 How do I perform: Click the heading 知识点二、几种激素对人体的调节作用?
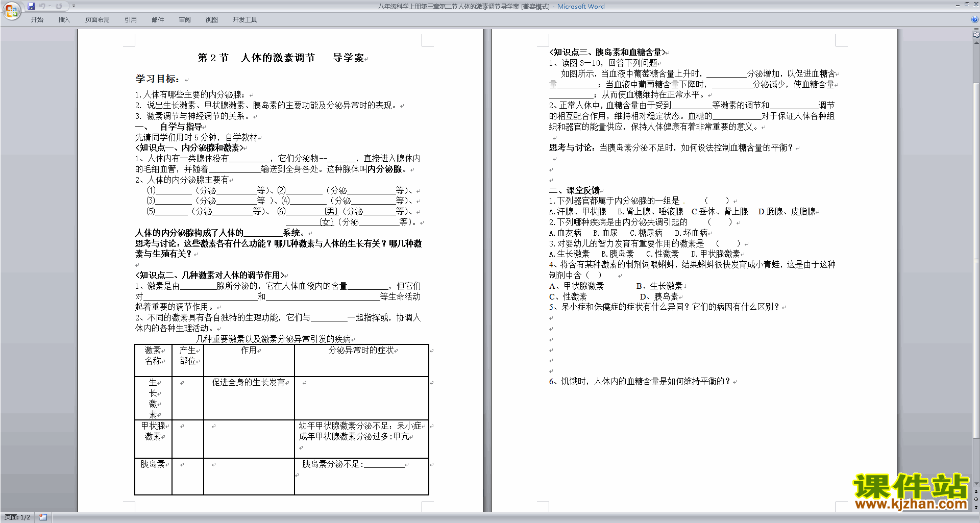point(210,276)
